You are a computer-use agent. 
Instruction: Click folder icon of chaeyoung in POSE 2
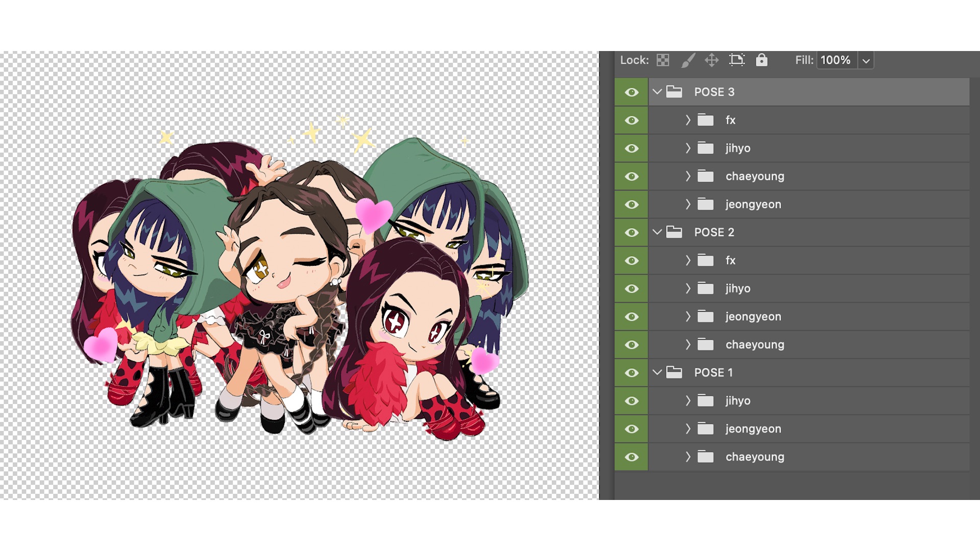click(705, 344)
